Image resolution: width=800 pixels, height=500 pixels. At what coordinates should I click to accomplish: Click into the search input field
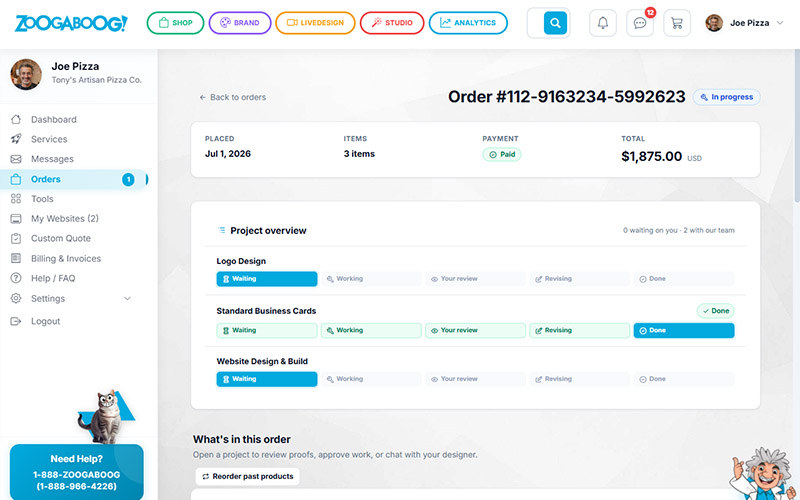(x=535, y=23)
